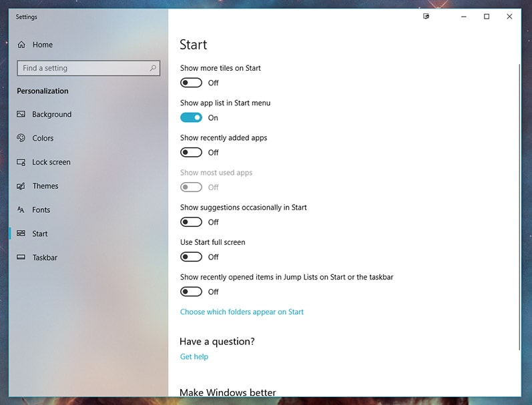The height and width of the screenshot is (405, 532).
Task: Click the 'On' text beside app list toggle
Action: coord(213,117)
